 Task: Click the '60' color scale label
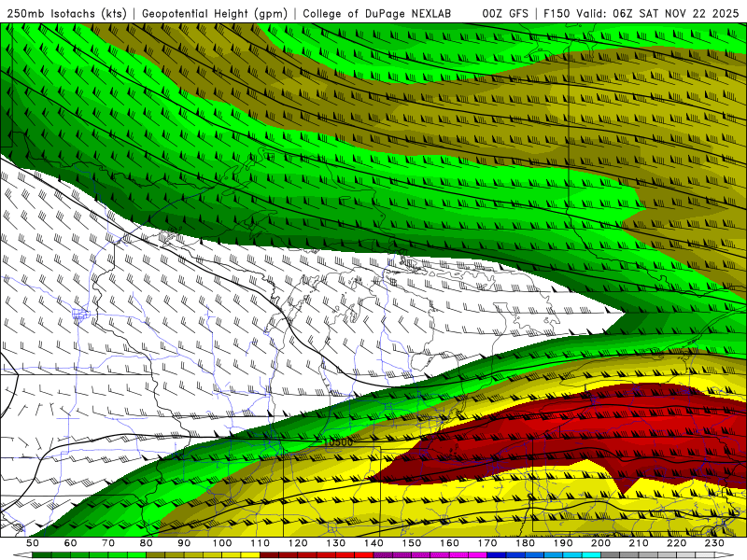[x=70, y=543]
